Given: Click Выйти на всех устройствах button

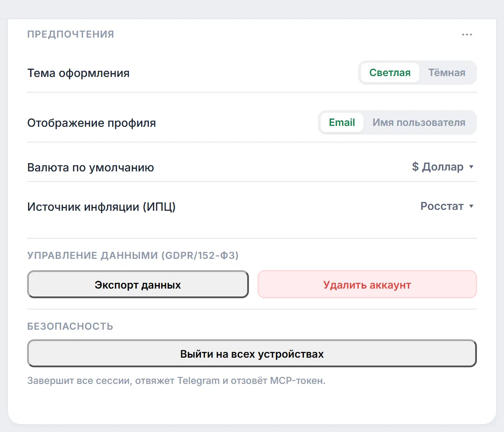Looking at the screenshot, I should (252, 353).
